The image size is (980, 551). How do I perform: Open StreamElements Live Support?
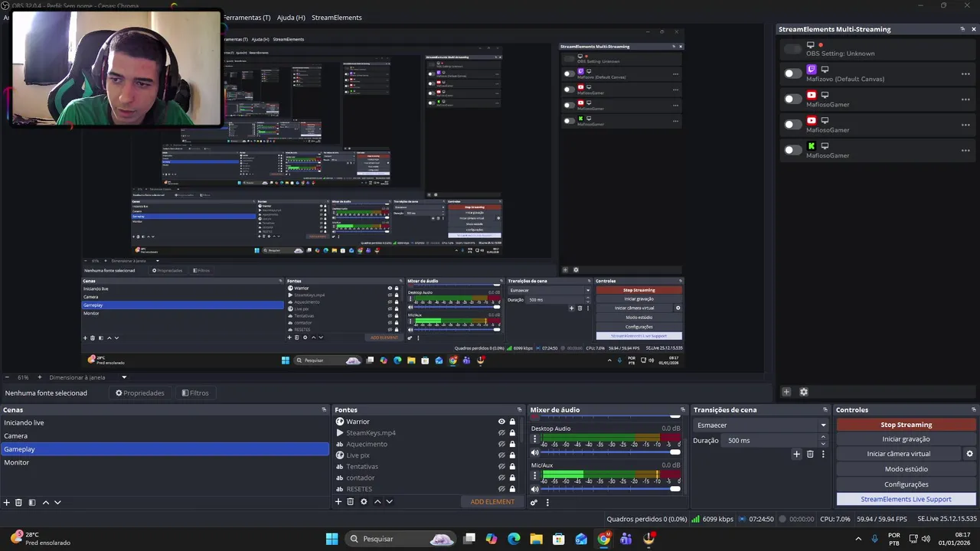pyautogui.click(x=906, y=499)
